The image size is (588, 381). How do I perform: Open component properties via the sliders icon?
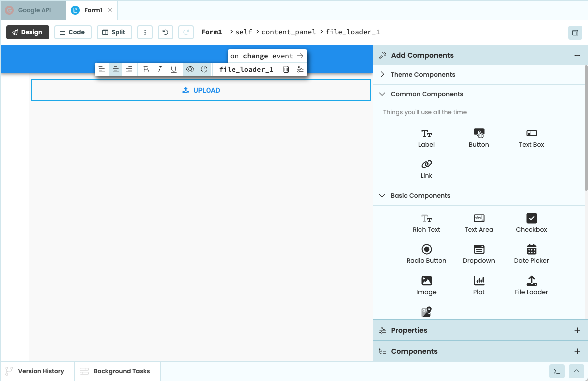point(300,69)
